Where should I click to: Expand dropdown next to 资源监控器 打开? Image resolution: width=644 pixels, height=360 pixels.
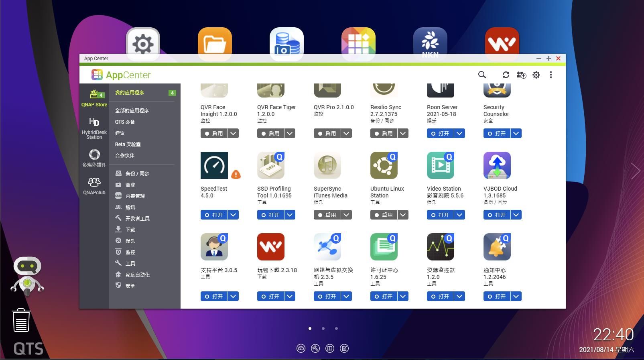459,296
